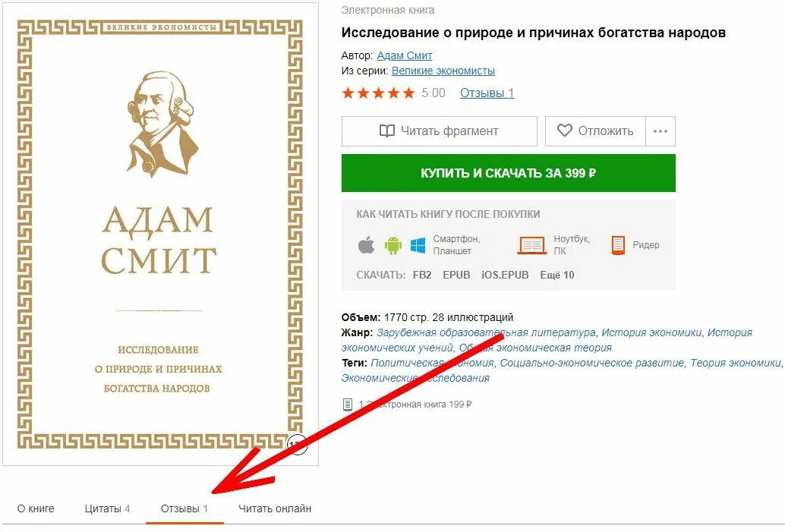The width and height of the screenshot is (785, 532).
Task: Click the laptop (Ноутбук, ПК) icon
Action: (x=531, y=245)
